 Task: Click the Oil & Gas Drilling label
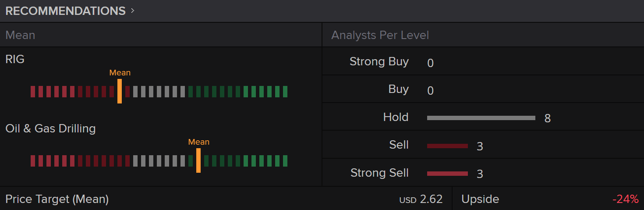point(50,128)
